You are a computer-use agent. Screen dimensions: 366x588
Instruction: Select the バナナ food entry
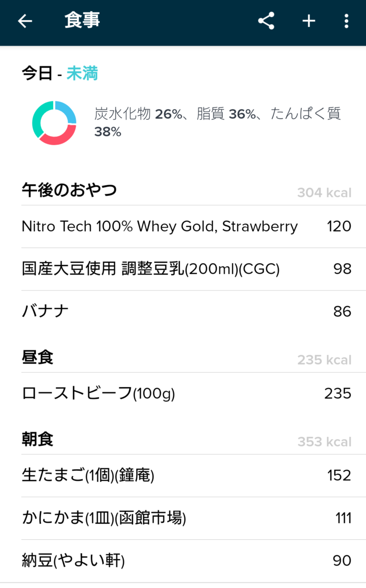(45, 311)
